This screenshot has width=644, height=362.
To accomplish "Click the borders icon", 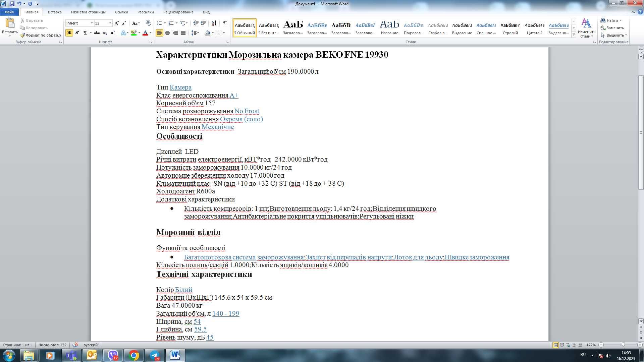I will pos(219,33).
